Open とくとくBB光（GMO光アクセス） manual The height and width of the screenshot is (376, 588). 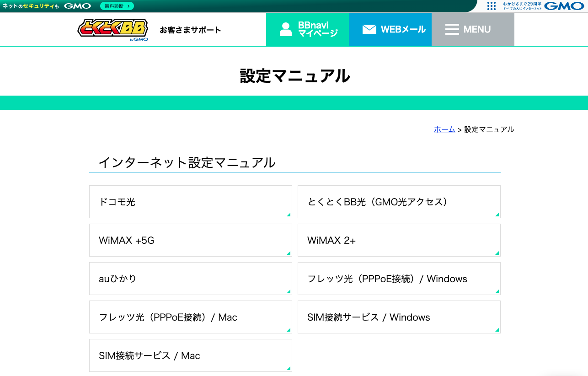[399, 202]
